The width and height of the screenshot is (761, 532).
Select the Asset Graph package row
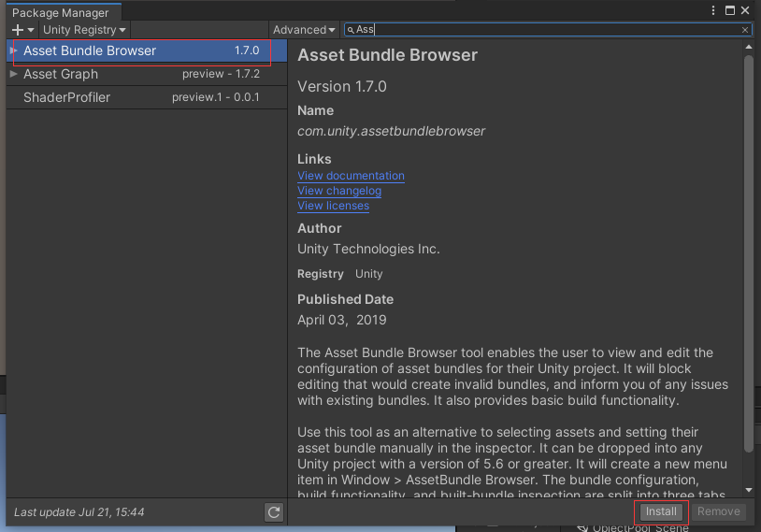pyautogui.click(x=147, y=74)
